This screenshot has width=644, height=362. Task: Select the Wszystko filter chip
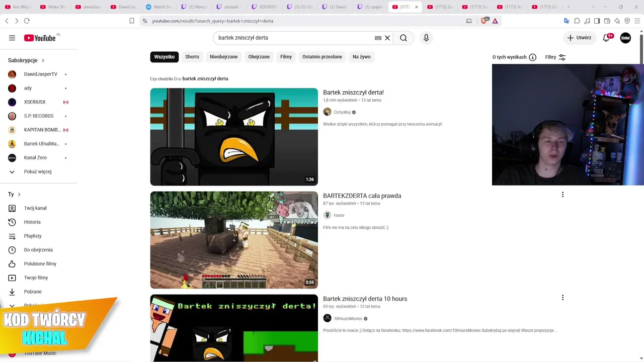164,57
